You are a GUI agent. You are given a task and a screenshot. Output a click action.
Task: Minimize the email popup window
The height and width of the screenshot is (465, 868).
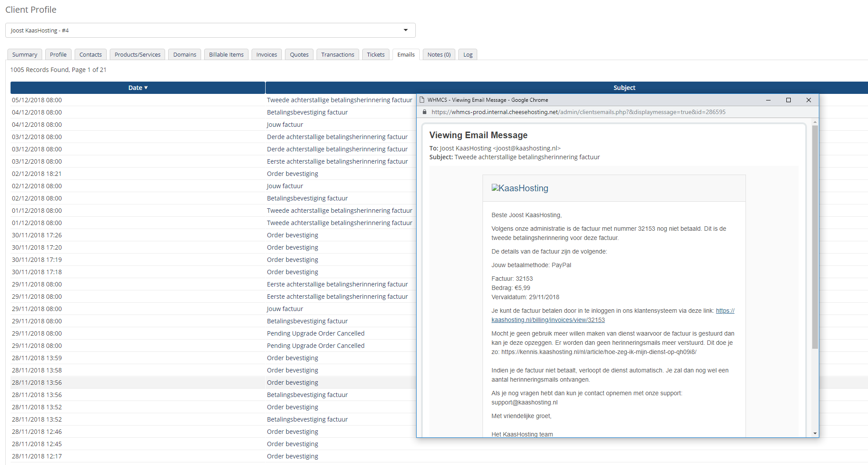click(768, 100)
